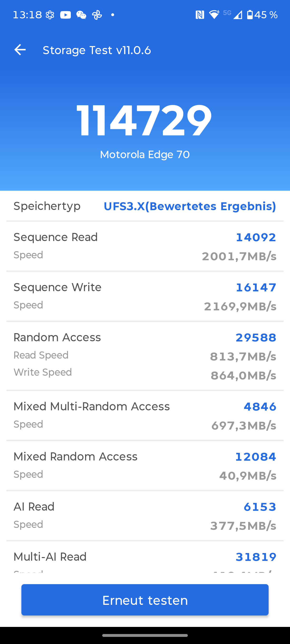This screenshot has width=290, height=644.
Task: Tap the pinwheel fan status icon
Action: 97,15
